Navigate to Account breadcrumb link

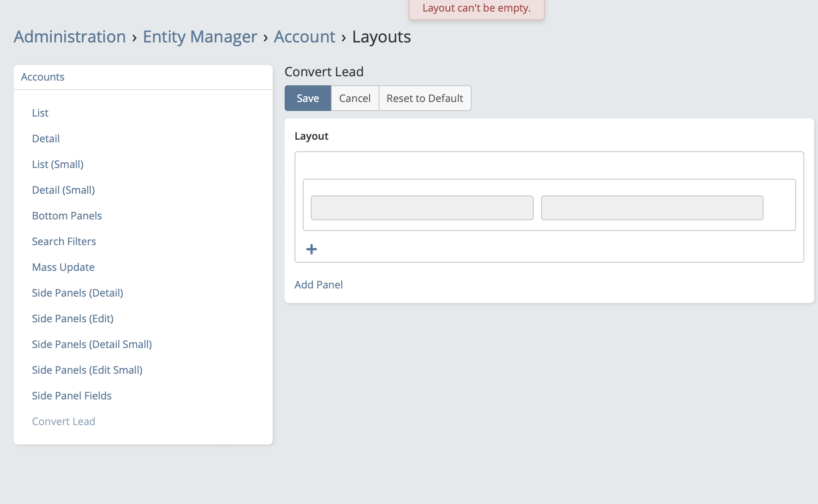[x=304, y=37]
